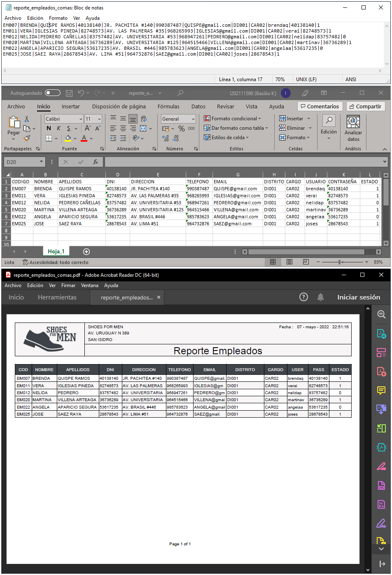
Task: Open the Excel search magnifier in title bar
Action: 180,93
